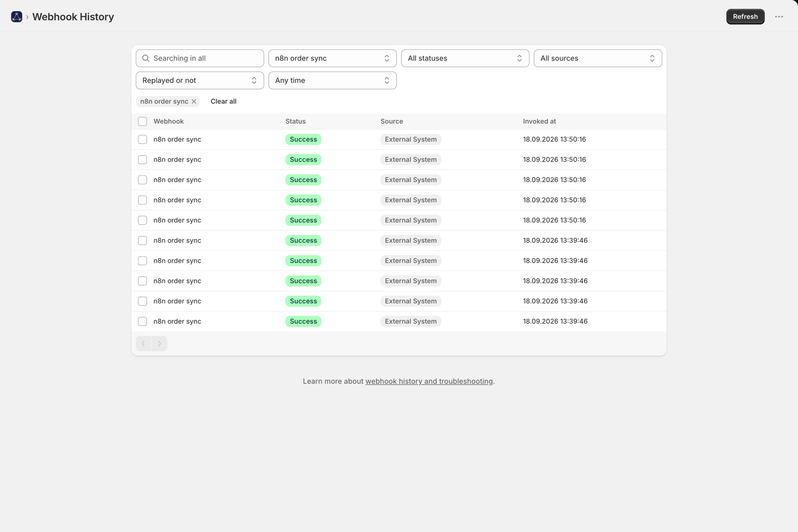The height and width of the screenshot is (532, 798).
Task: Open the n8n order sync webhook dropdown
Action: (x=332, y=58)
